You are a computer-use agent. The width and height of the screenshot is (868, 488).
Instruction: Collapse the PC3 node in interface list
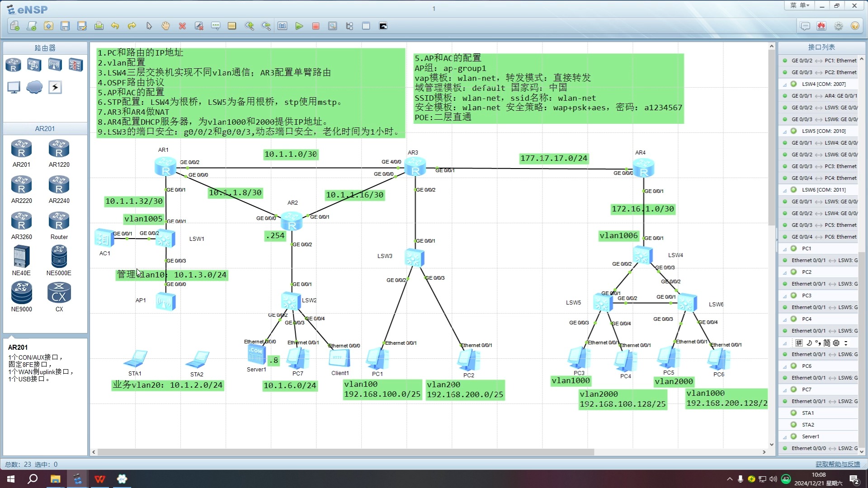(785, 296)
